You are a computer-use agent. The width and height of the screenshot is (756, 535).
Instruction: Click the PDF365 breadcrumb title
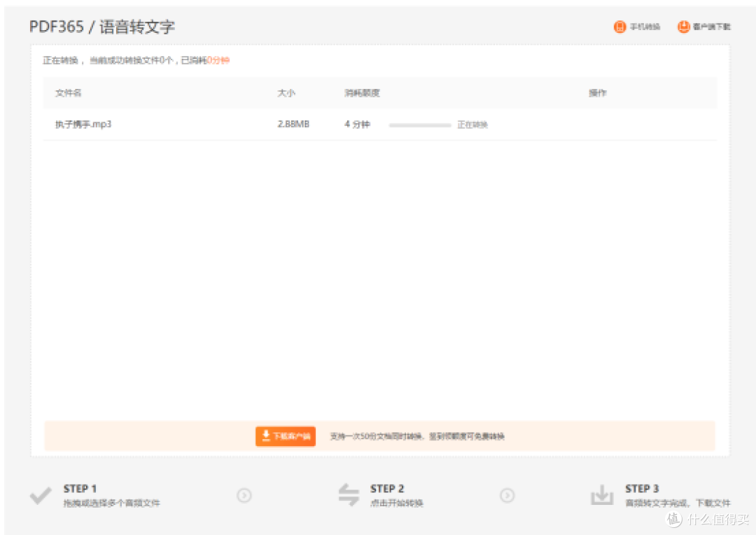57,27
